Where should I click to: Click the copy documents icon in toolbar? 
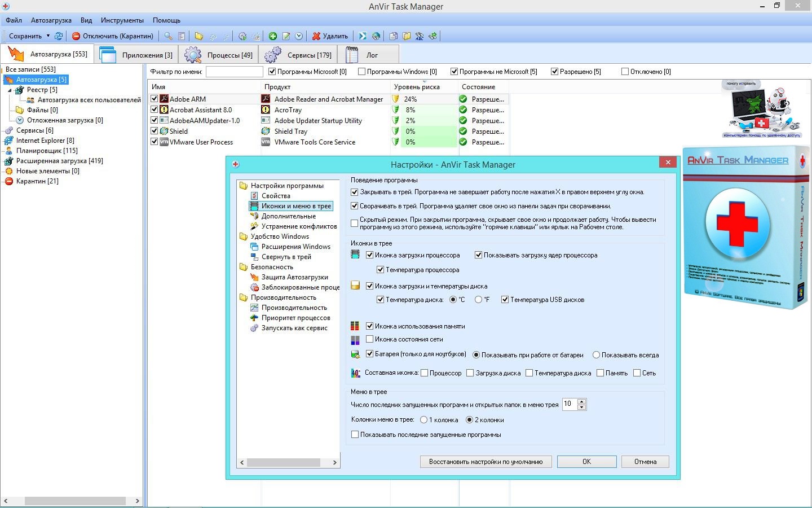394,36
